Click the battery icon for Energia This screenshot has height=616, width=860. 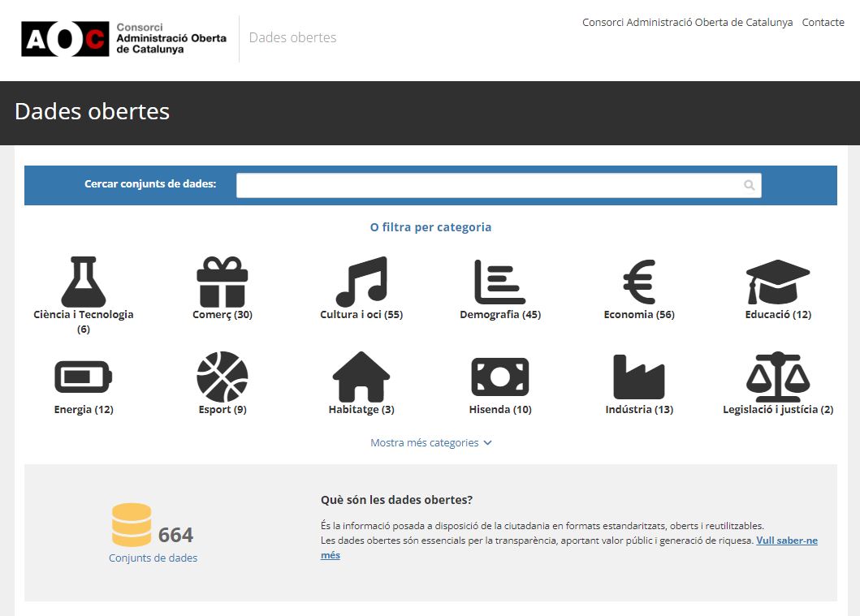click(x=84, y=377)
